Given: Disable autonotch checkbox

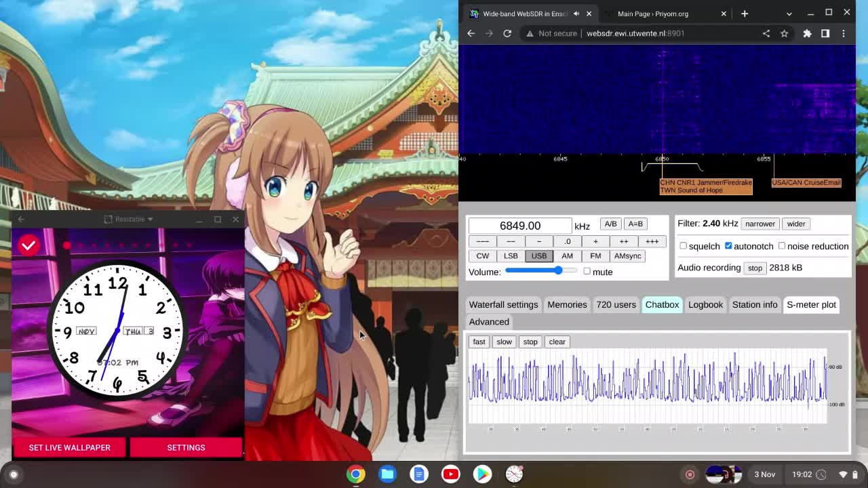Looking at the screenshot, I should (728, 246).
